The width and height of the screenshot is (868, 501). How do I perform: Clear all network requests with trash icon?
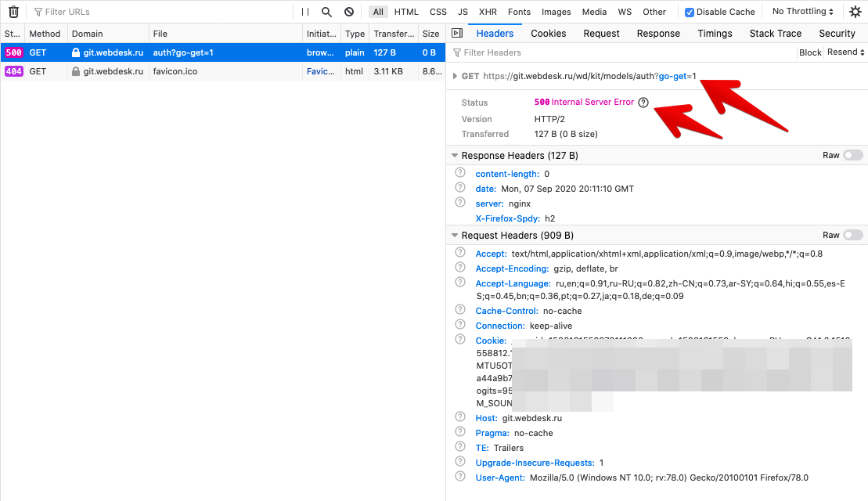click(13, 11)
